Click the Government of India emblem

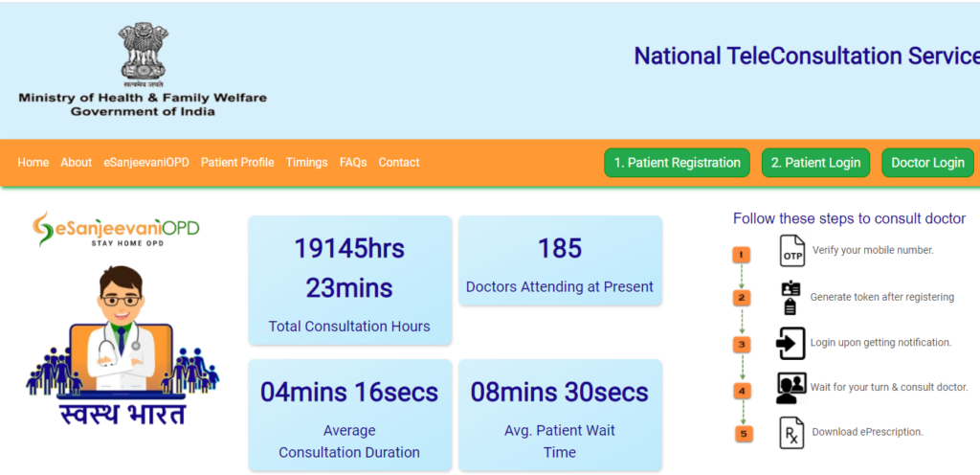pos(144,56)
